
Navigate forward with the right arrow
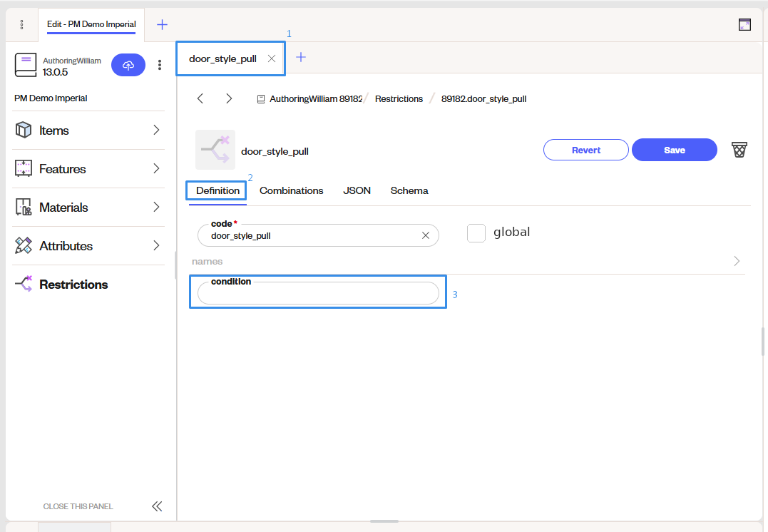pos(229,98)
